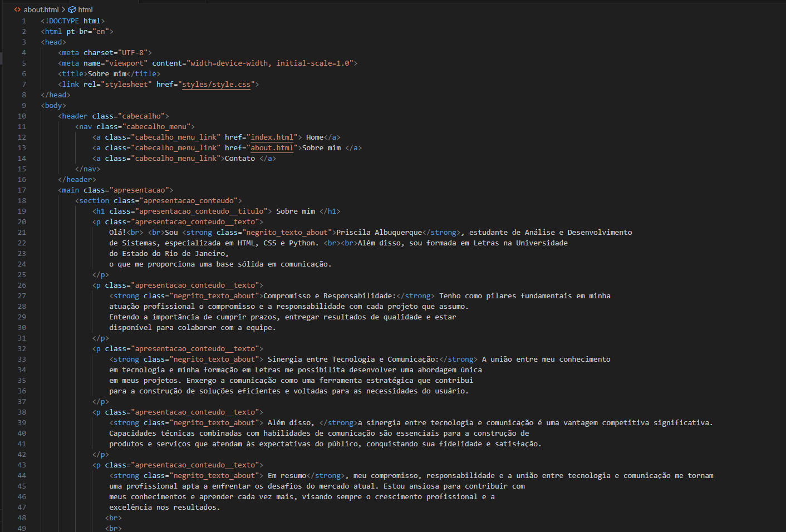Click "apresentacao_conteudo__titulo" in the h1 class
The image size is (786, 532).
coord(201,211)
